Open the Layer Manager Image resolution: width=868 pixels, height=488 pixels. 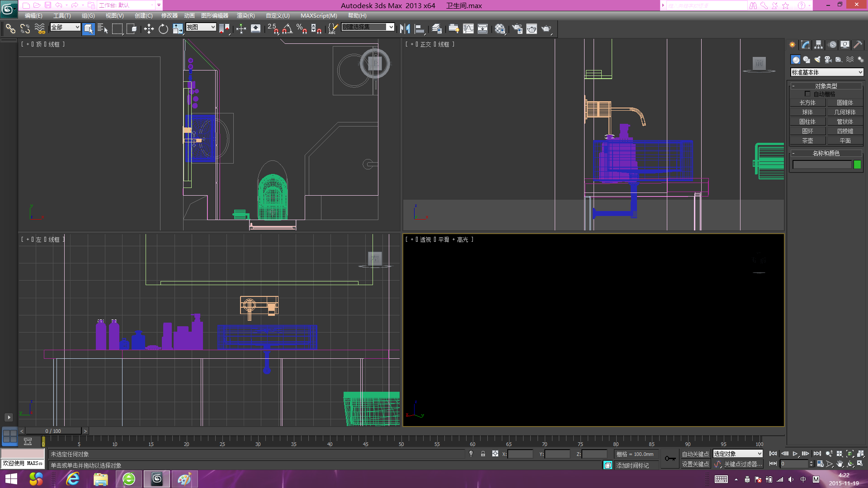(x=436, y=29)
